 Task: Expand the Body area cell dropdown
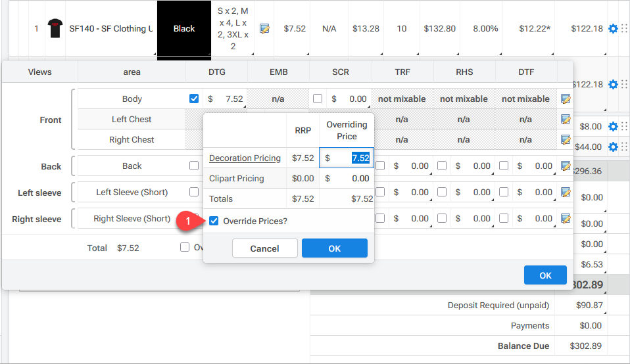pos(132,99)
